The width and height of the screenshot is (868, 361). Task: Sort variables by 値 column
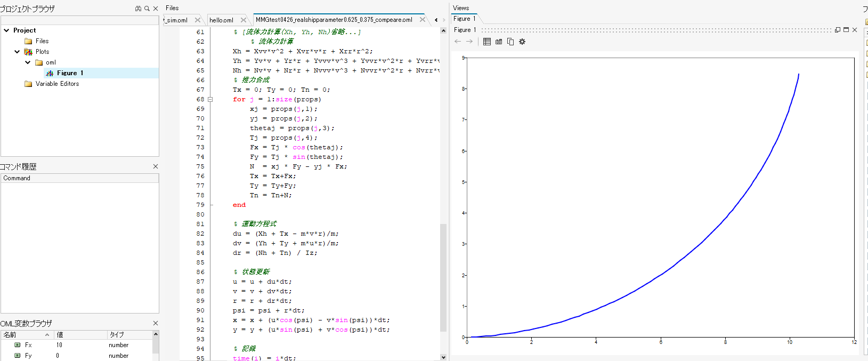(x=80, y=335)
